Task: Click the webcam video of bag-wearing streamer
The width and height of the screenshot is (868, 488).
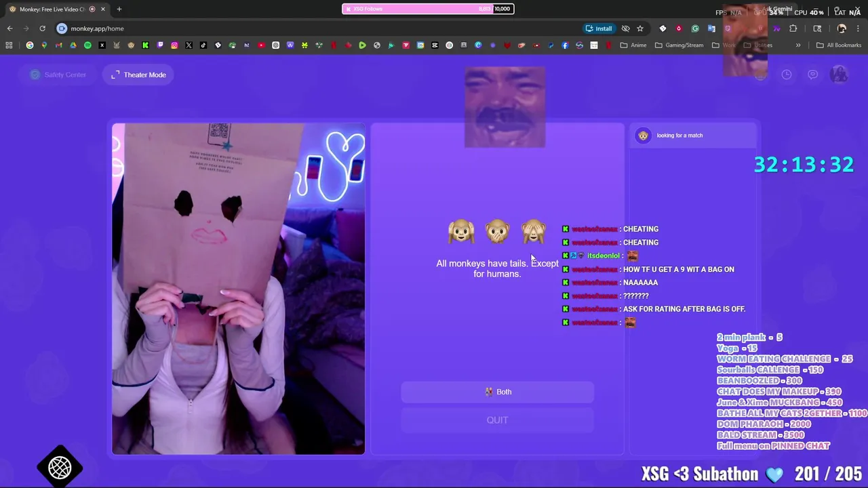Action: [x=238, y=289]
